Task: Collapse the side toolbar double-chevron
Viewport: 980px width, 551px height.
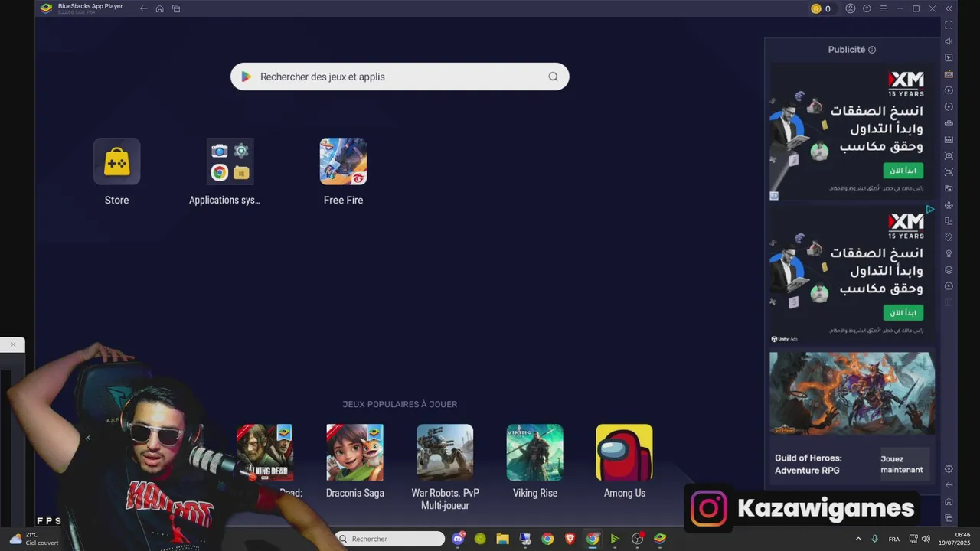Action: 949,8
